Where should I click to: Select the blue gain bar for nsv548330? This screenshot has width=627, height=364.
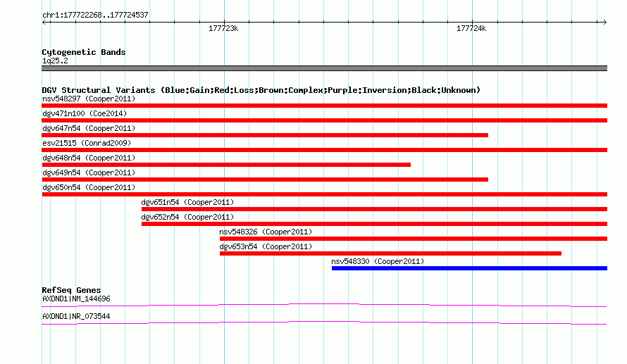(x=469, y=268)
